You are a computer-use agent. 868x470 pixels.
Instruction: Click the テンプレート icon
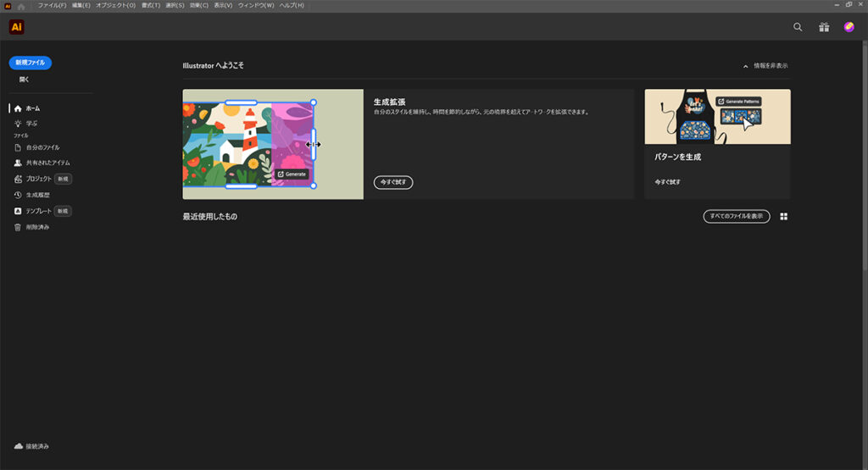[18, 211]
